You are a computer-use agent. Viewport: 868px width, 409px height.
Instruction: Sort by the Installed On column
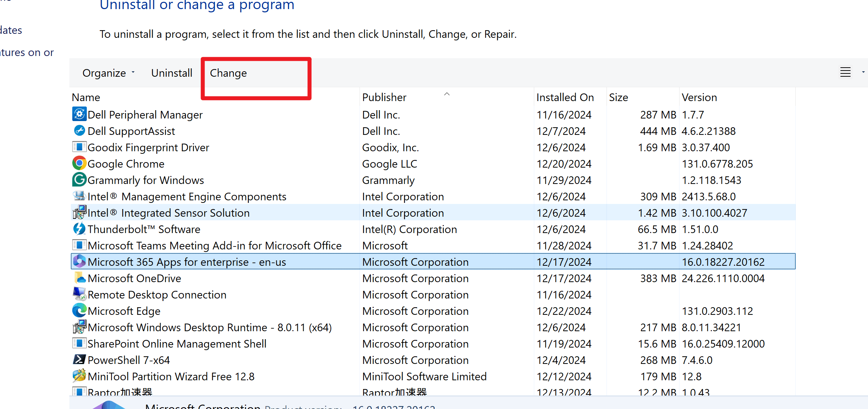pyautogui.click(x=565, y=97)
